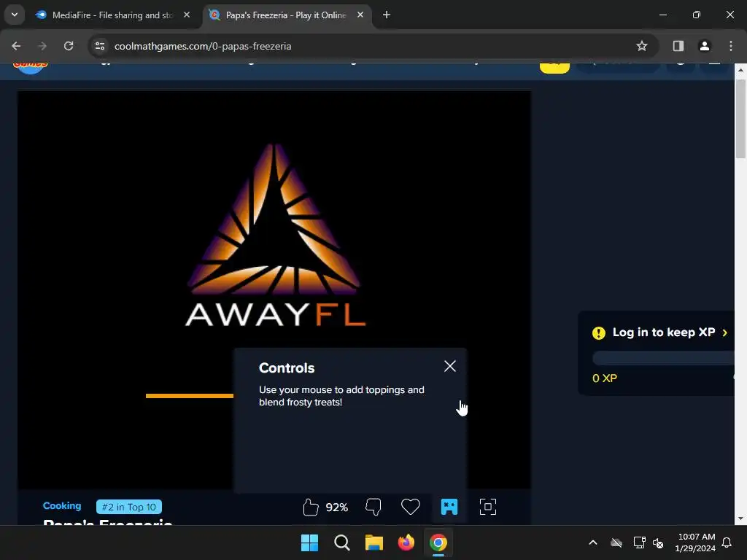Expand the tab search dropdown
Image resolution: width=747 pixels, height=560 pixels.
pos(15,15)
